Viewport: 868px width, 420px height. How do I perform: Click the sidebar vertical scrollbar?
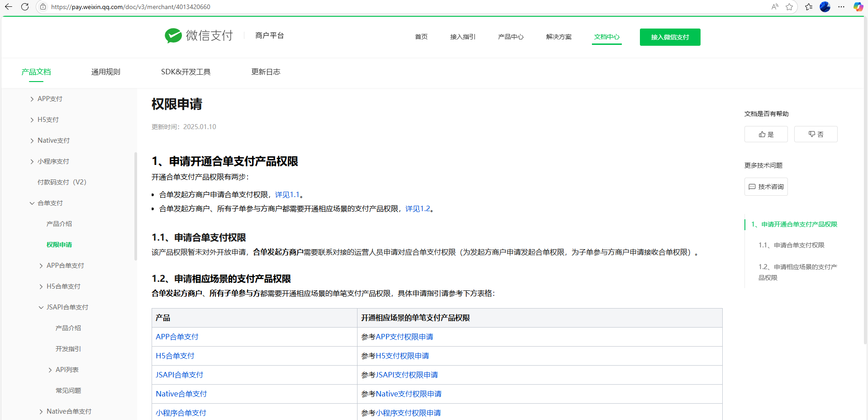pos(135,207)
